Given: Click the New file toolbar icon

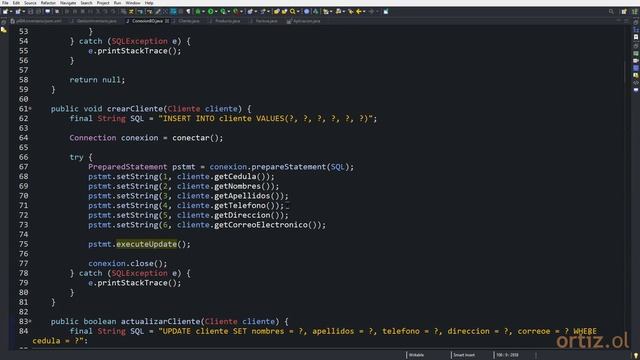Looking at the screenshot, I should tap(5, 11).
